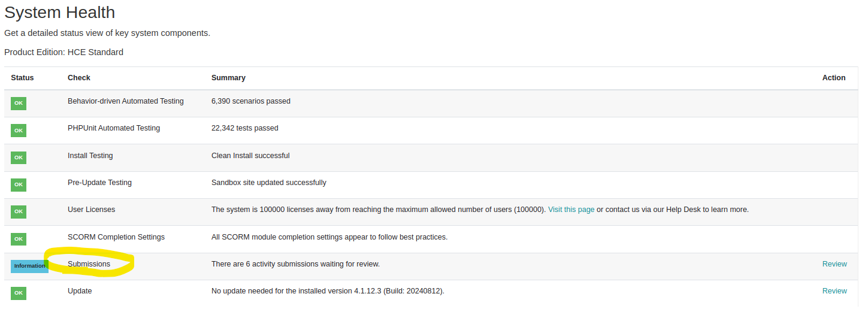Click Product Edition HCE Standard text
This screenshot has width=868, height=315.
click(x=63, y=52)
